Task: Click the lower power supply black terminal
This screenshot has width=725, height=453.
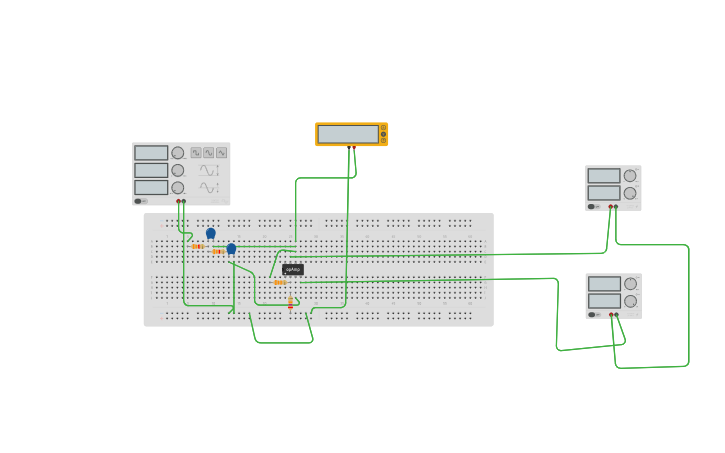Action: [616, 315]
